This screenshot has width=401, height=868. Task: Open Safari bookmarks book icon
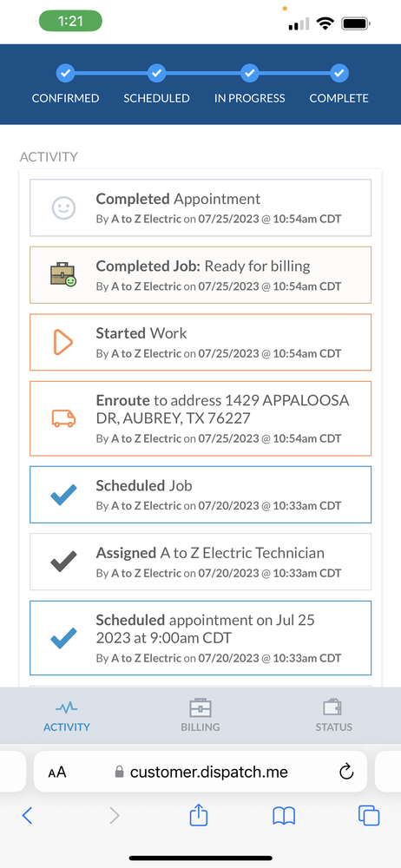tap(284, 815)
